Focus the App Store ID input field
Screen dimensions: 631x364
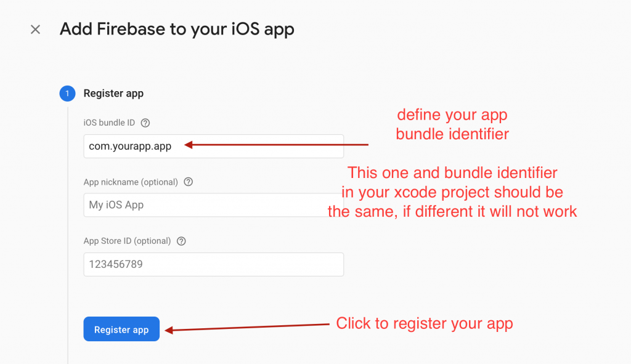pyautogui.click(x=214, y=264)
